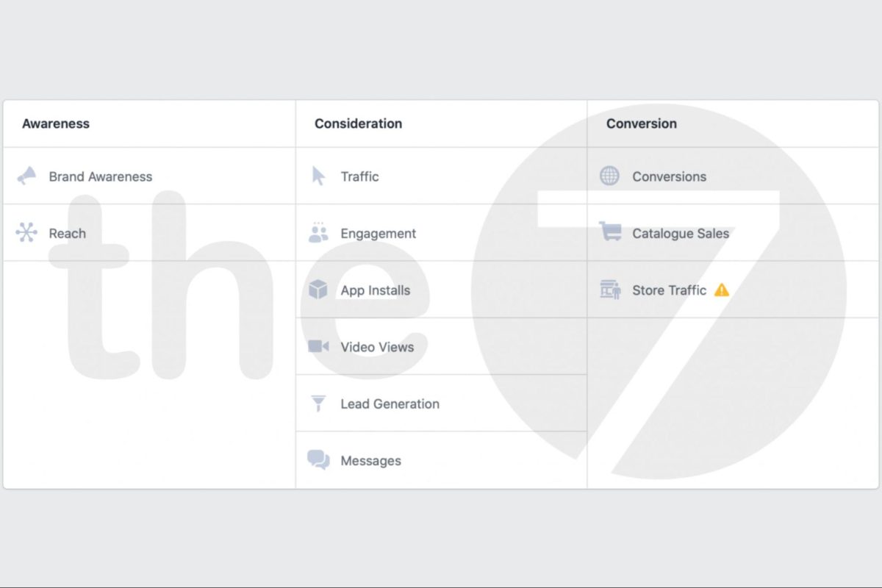The image size is (882, 588).
Task: Click the Store Traffic shop icon
Action: click(609, 290)
